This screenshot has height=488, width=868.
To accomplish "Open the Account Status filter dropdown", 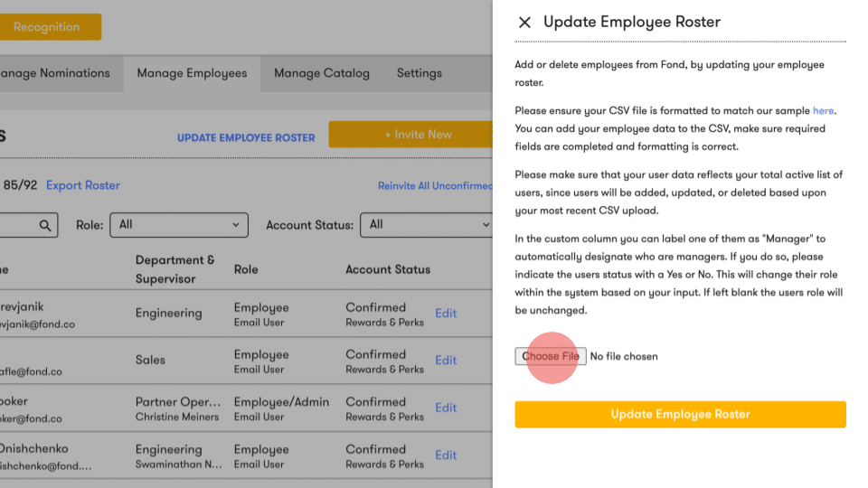I will pos(426,225).
